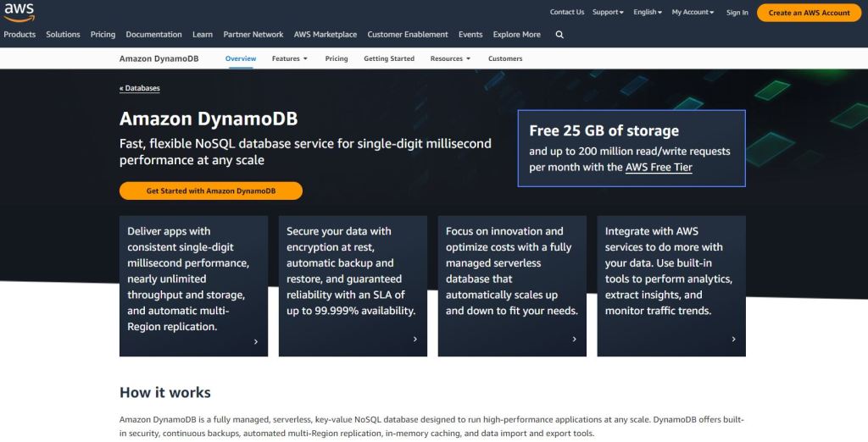Image resolution: width=868 pixels, height=442 pixels.
Task: Open AWS Marketplace menu
Action: pyautogui.click(x=325, y=35)
